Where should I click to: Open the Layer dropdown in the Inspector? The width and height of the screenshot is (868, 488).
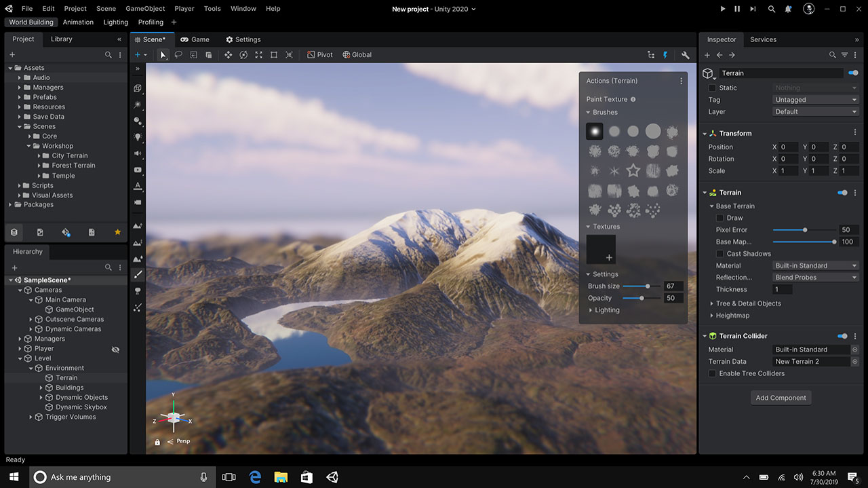(815, 111)
